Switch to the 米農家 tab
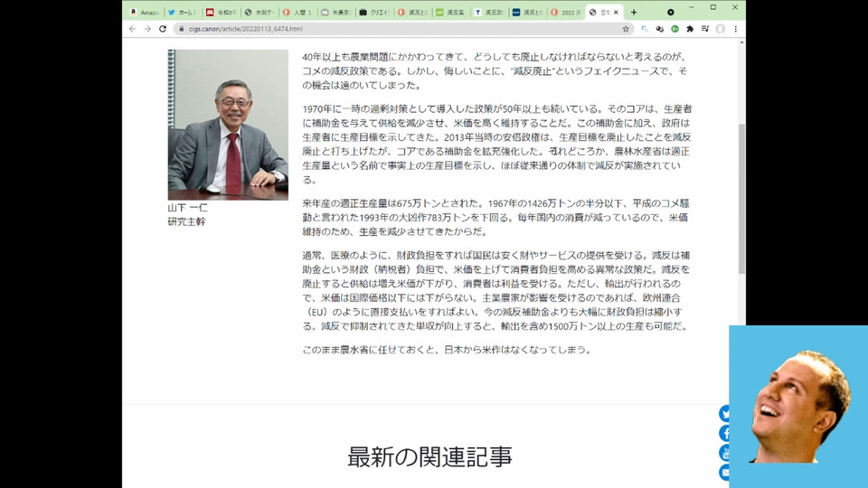Screen dimensions: 868x488 336,12
